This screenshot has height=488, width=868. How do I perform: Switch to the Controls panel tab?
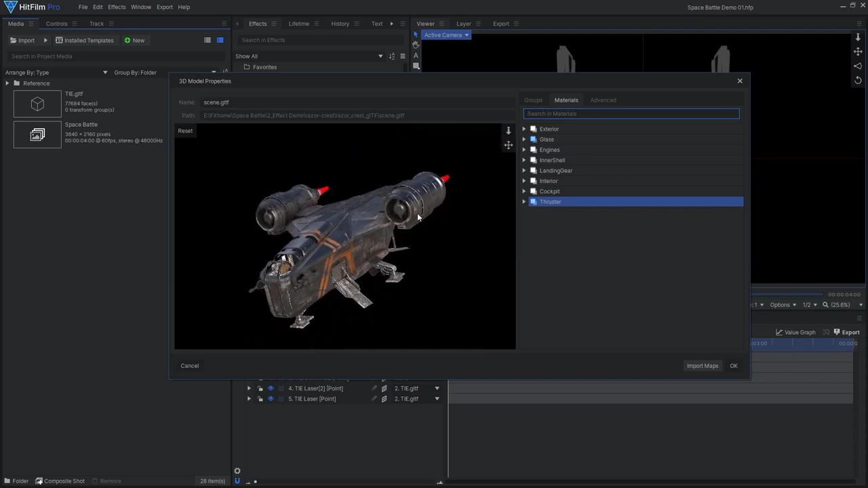pos(56,24)
